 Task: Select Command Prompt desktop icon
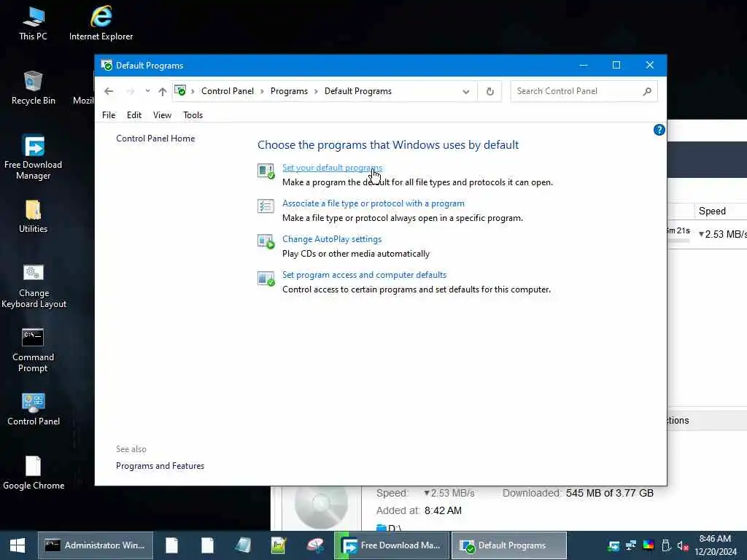(33, 350)
